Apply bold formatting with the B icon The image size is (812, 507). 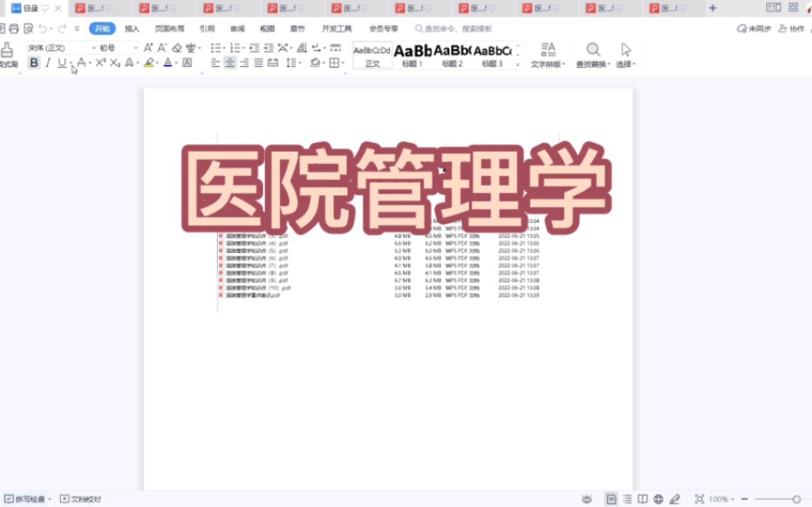click(34, 63)
